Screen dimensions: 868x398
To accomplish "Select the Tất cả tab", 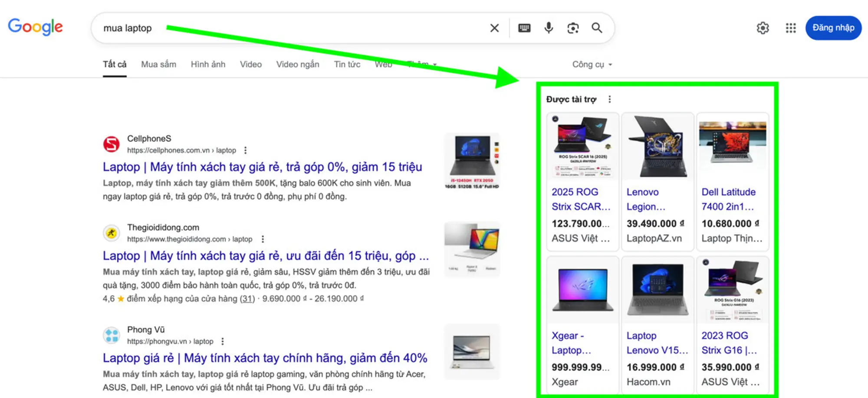I will (115, 65).
